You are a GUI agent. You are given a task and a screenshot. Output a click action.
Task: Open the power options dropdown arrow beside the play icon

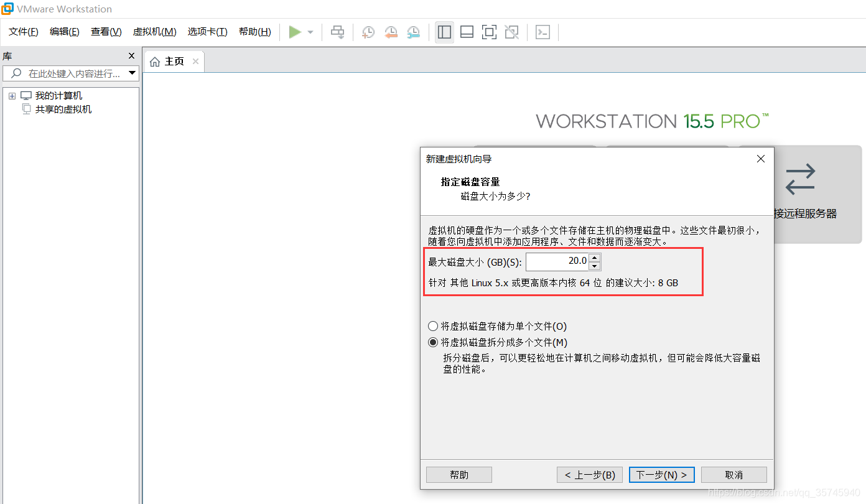[x=310, y=32]
